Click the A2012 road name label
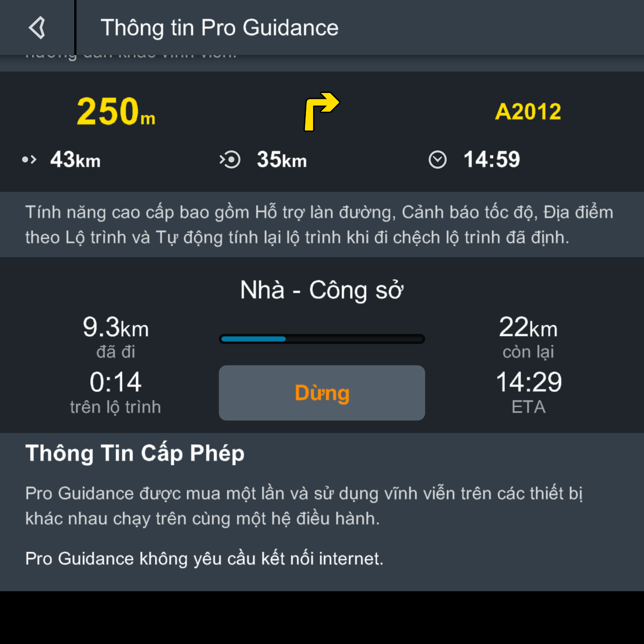The width and height of the screenshot is (644, 644). (528, 111)
